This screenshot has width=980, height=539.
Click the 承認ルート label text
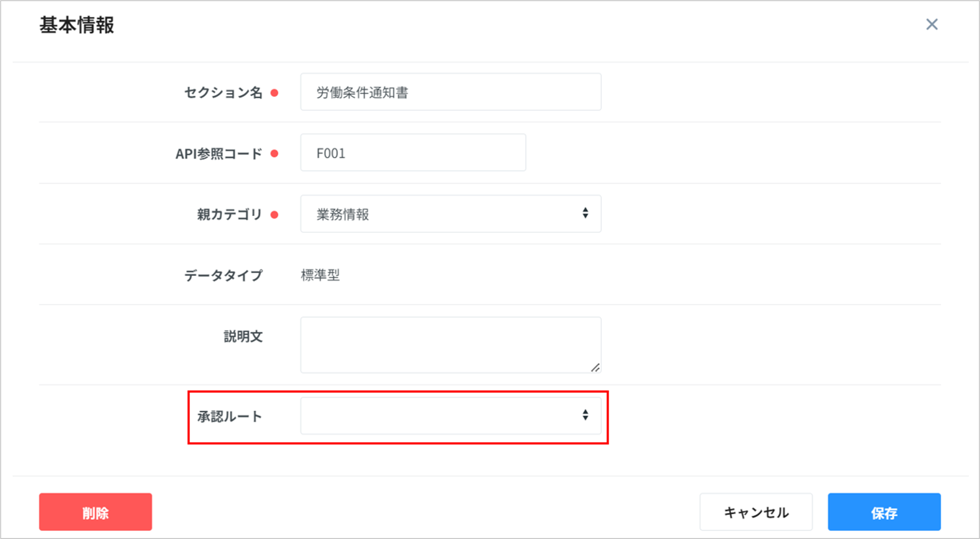click(229, 416)
